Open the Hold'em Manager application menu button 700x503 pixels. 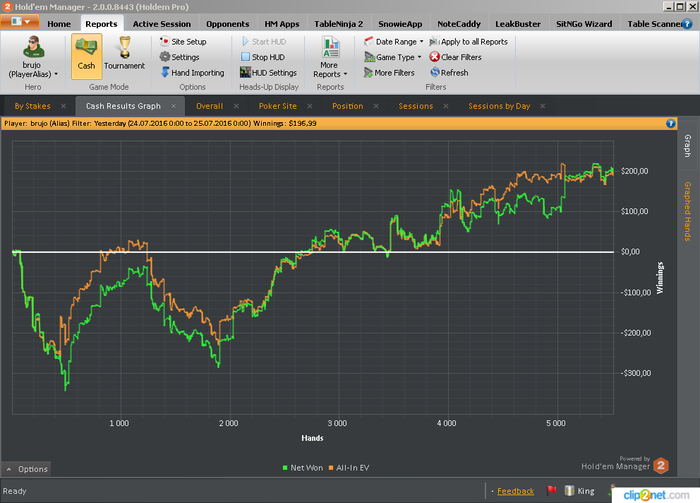[20, 21]
